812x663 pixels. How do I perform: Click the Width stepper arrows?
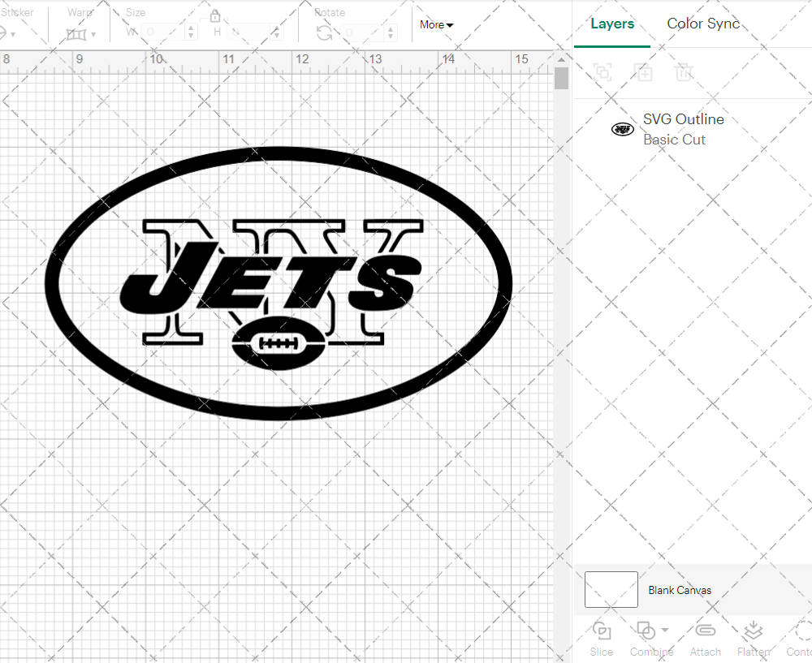tap(191, 32)
